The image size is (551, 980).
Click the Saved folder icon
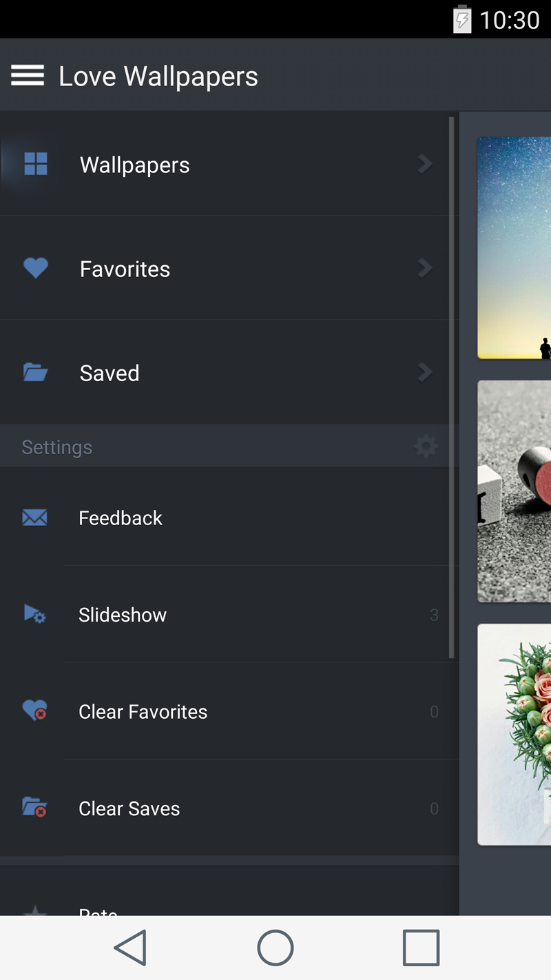pos(36,373)
